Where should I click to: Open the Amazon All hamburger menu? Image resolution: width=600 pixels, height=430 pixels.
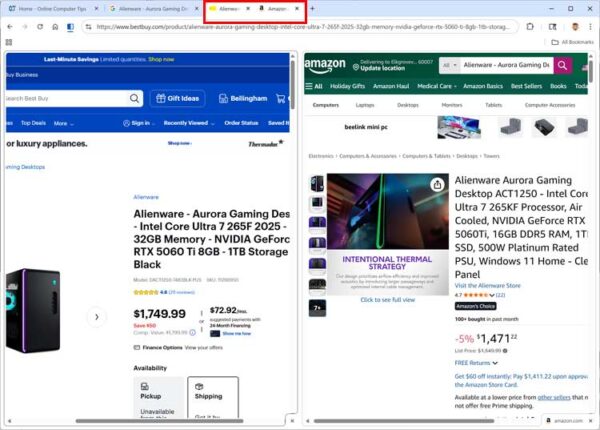[314, 86]
